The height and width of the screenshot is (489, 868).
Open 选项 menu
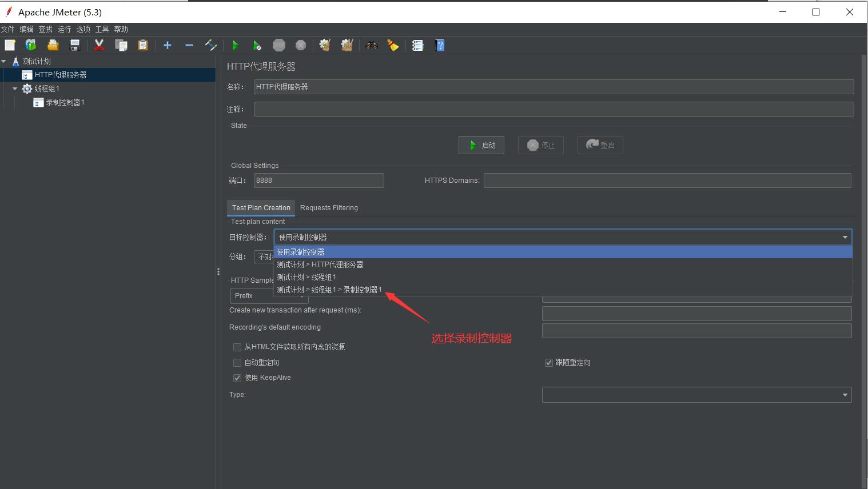83,29
